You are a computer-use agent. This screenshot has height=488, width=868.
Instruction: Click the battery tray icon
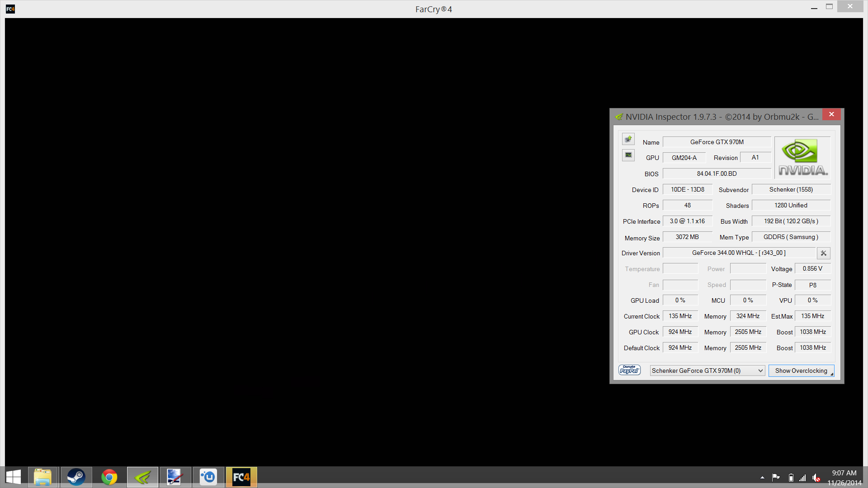point(791,478)
